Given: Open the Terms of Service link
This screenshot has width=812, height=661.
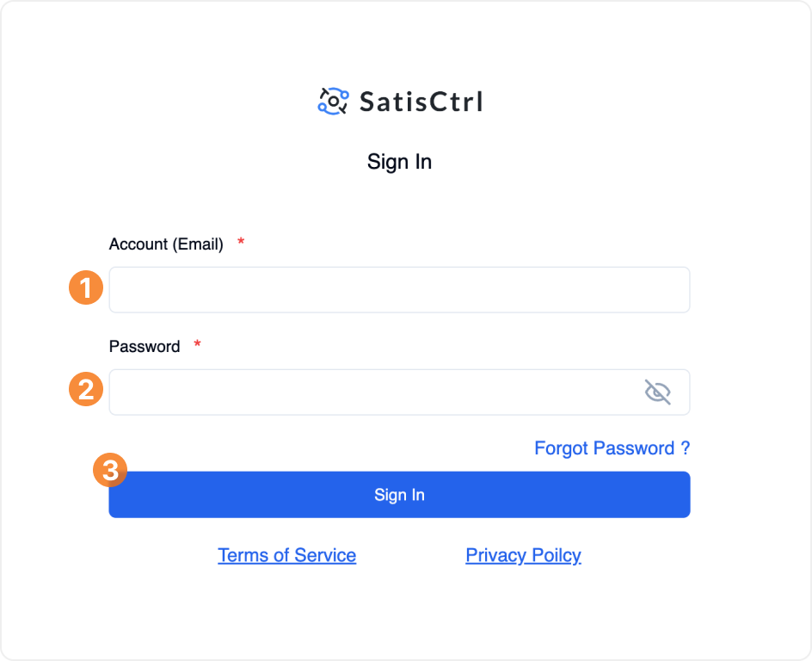Looking at the screenshot, I should coord(286,555).
